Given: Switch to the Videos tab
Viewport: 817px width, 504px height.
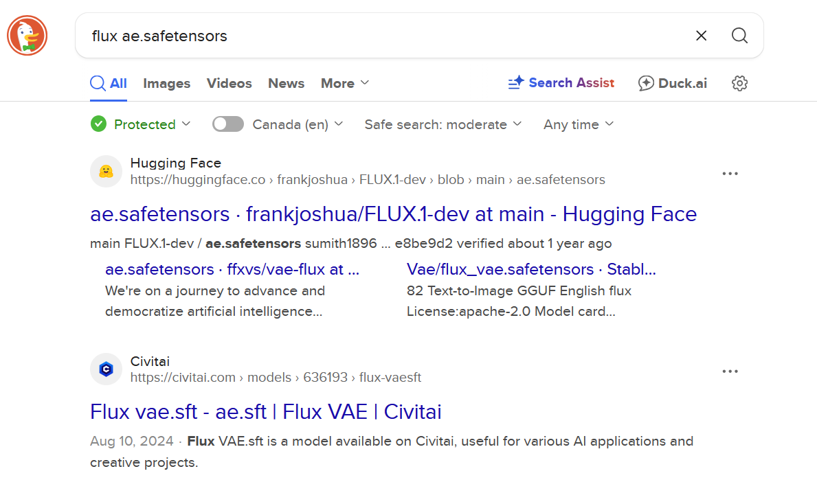Looking at the screenshot, I should (229, 84).
